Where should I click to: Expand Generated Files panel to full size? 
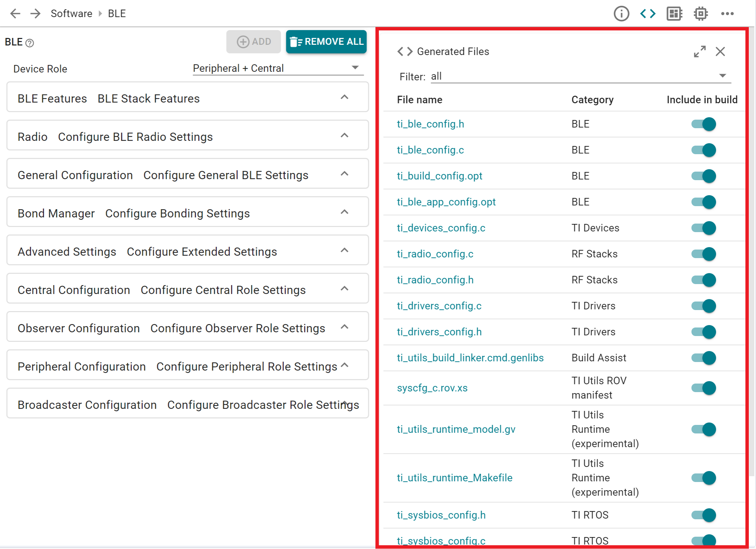click(699, 52)
